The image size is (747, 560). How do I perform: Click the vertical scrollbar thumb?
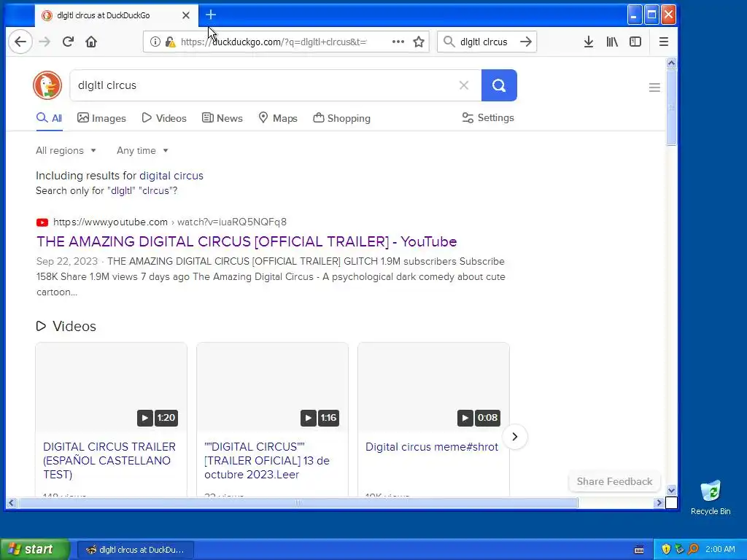point(671,107)
